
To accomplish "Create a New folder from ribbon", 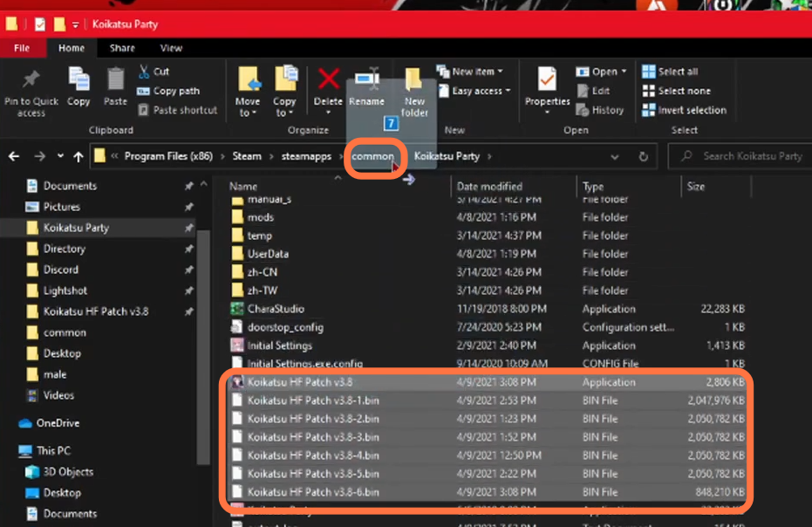I will [414, 92].
